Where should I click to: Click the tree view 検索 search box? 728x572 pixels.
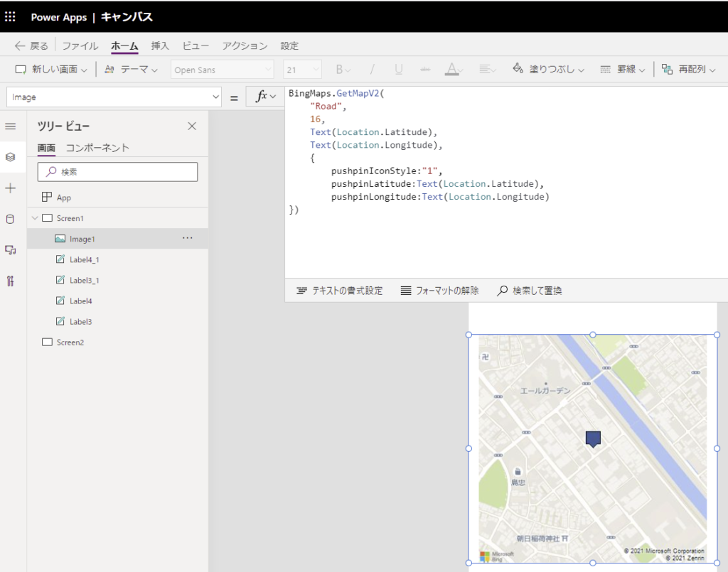[117, 172]
